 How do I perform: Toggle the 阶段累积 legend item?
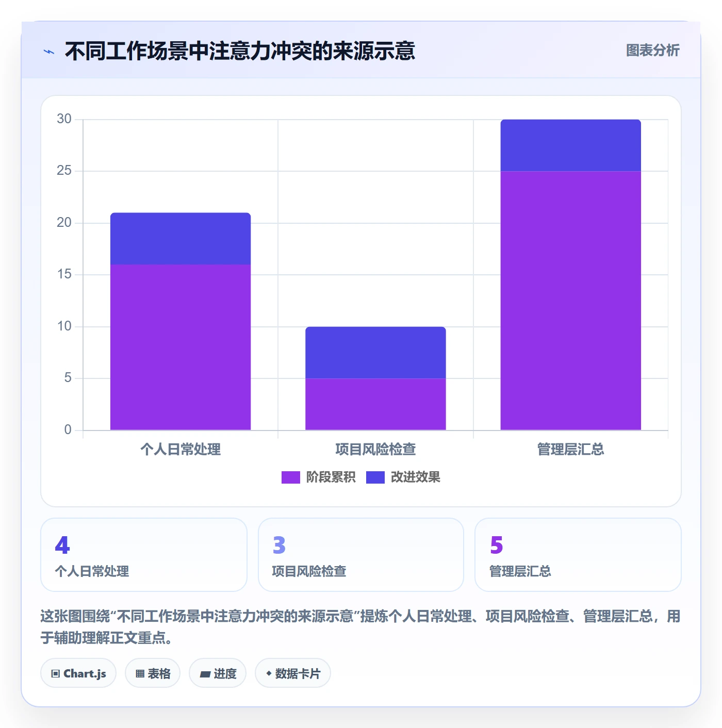click(318, 477)
